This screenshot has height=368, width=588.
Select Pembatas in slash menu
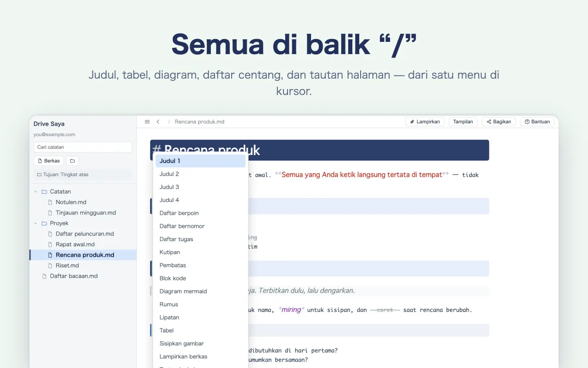click(x=200, y=265)
